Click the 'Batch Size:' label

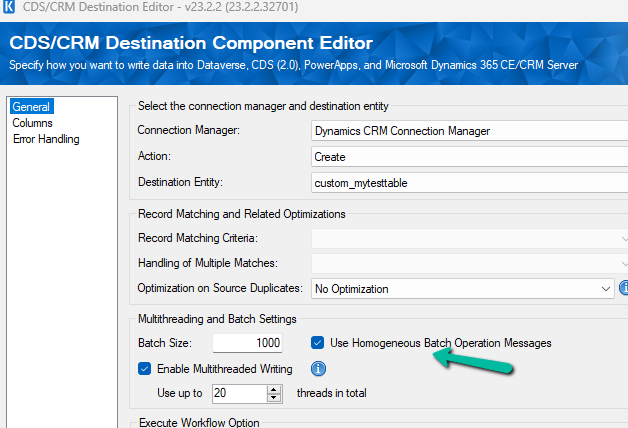coord(165,343)
